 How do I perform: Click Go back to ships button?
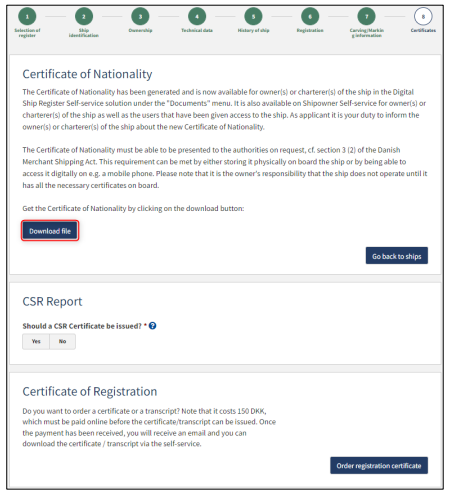click(x=397, y=256)
